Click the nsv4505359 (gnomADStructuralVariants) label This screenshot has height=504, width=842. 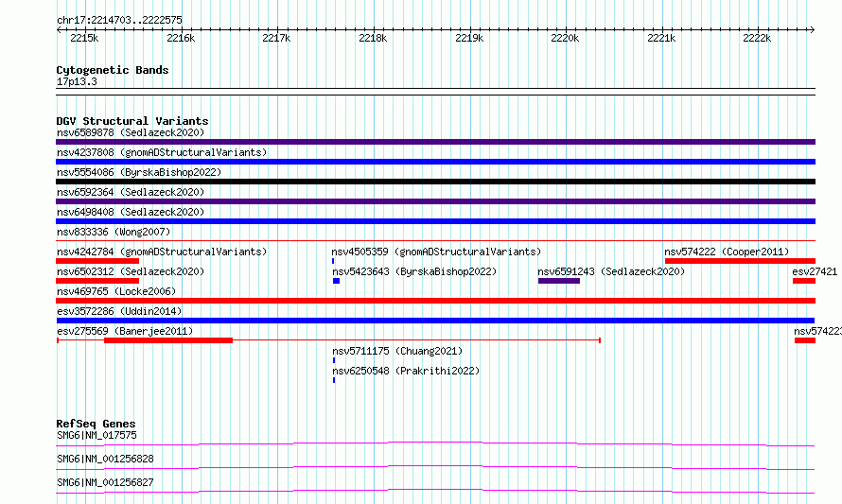[x=436, y=252]
